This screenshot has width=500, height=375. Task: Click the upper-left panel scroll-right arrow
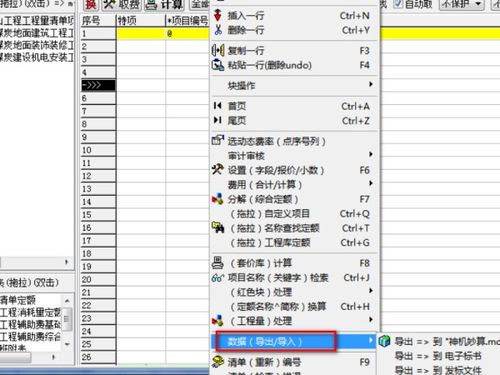[x=66, y=262]
